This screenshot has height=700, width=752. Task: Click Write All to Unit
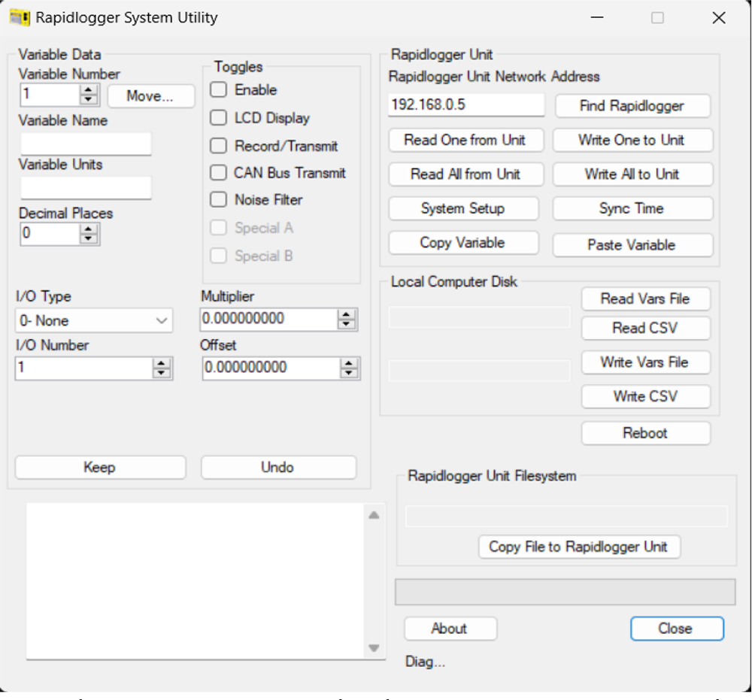coord(632,174)
